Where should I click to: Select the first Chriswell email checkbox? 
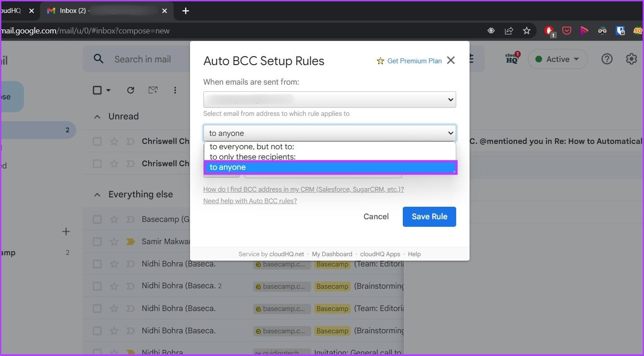point(97,141)
